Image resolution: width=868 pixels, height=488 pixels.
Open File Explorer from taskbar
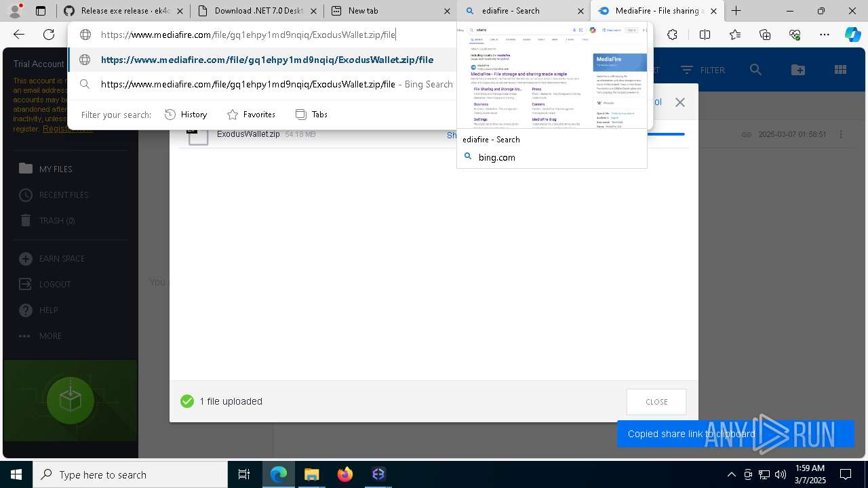tap(311, 474)
